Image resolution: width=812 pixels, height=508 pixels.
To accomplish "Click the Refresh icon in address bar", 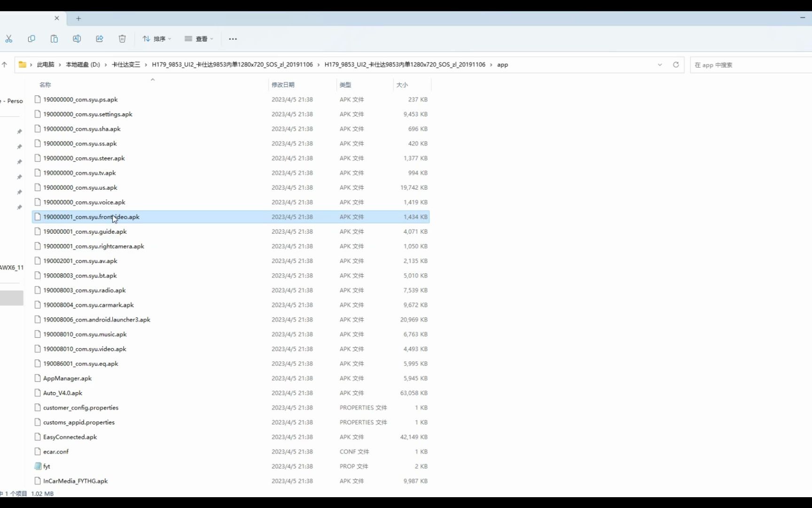I will pos(676,64).
